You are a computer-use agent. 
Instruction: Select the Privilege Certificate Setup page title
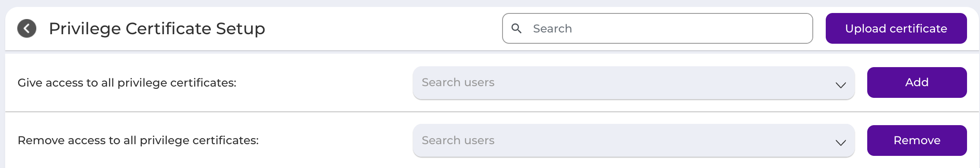coord(157,29)
